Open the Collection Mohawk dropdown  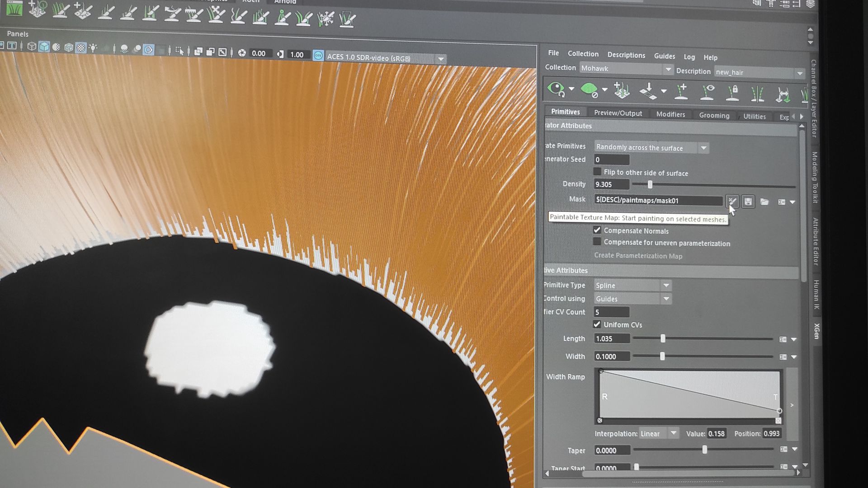coord(668,69)
